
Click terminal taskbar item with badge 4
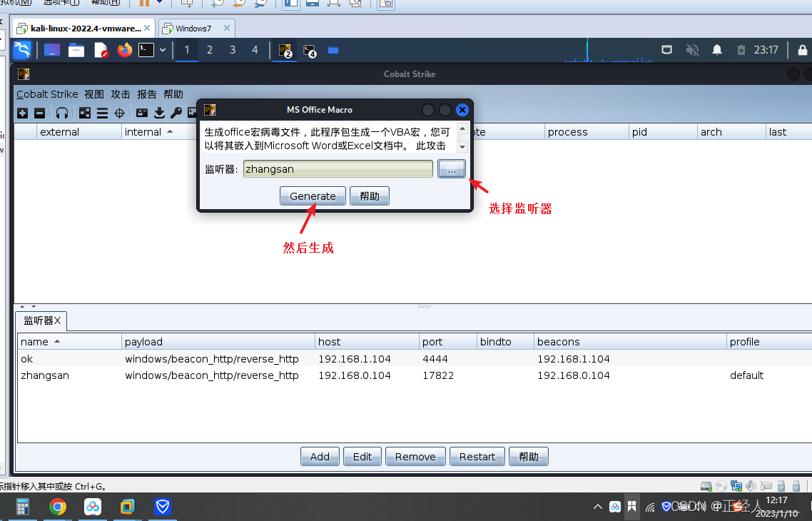tap(310, 50)
